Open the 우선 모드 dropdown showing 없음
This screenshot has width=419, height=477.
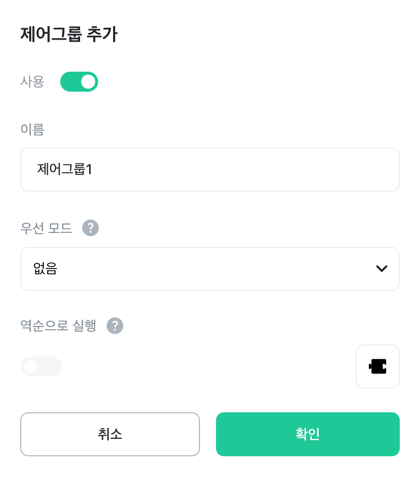(x=210, y=269)
